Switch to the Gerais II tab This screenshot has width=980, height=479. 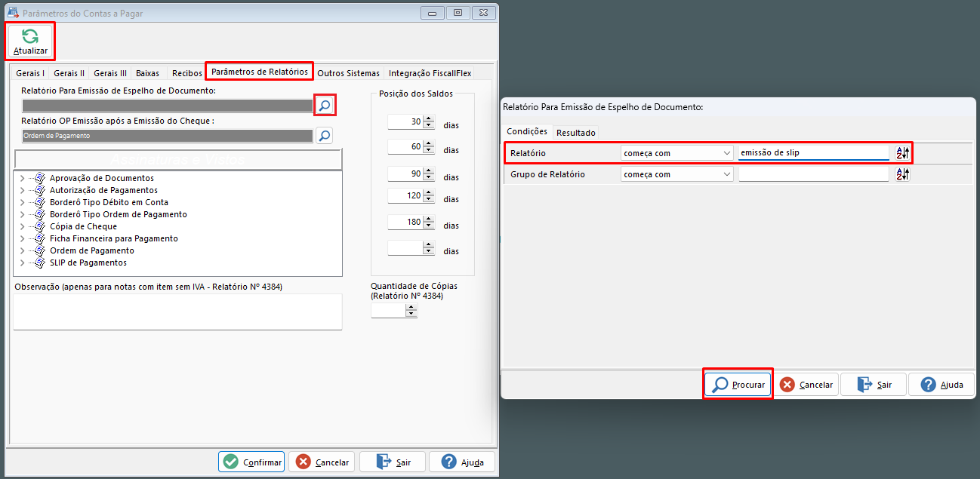click(69, 73)
